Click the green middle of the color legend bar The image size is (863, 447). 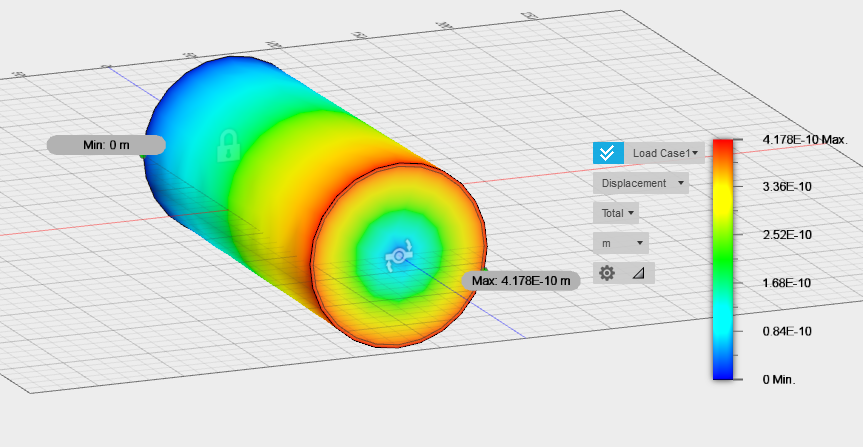click(x=723, y=259)
